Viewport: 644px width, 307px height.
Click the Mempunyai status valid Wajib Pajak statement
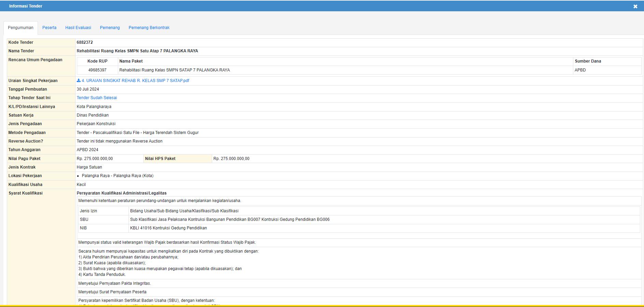click(167, 242)
